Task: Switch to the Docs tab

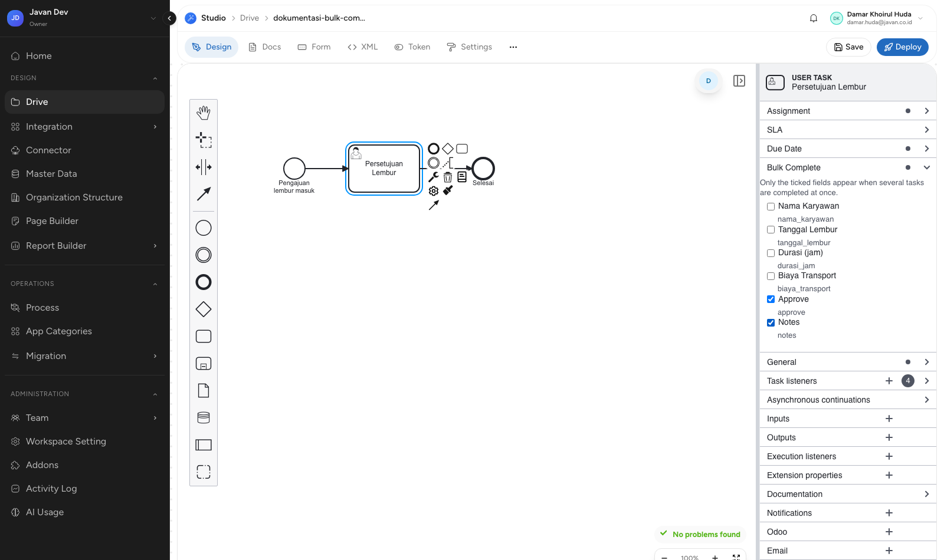Action: [x=264, y=47]
